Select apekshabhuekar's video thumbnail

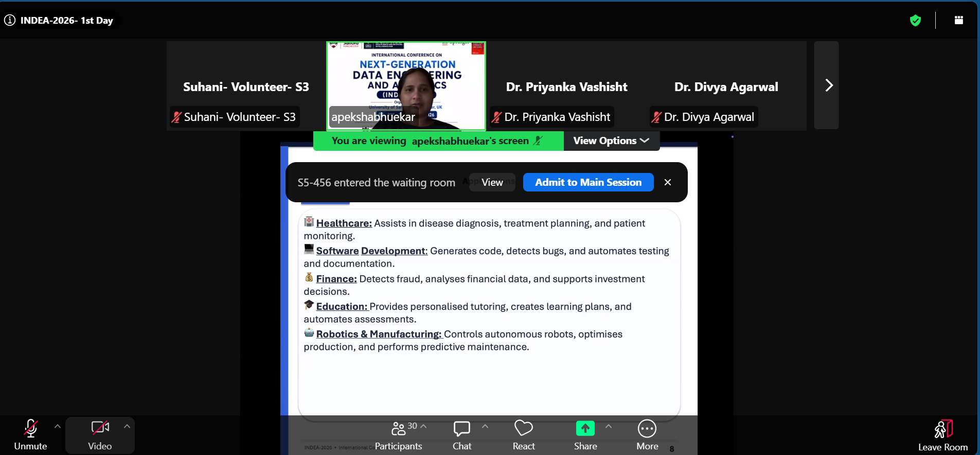[406, 85]
